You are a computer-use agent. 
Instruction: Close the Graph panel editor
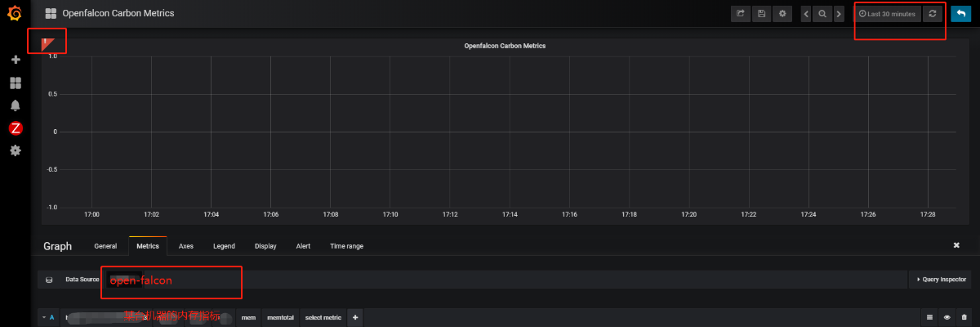(956, 245)
